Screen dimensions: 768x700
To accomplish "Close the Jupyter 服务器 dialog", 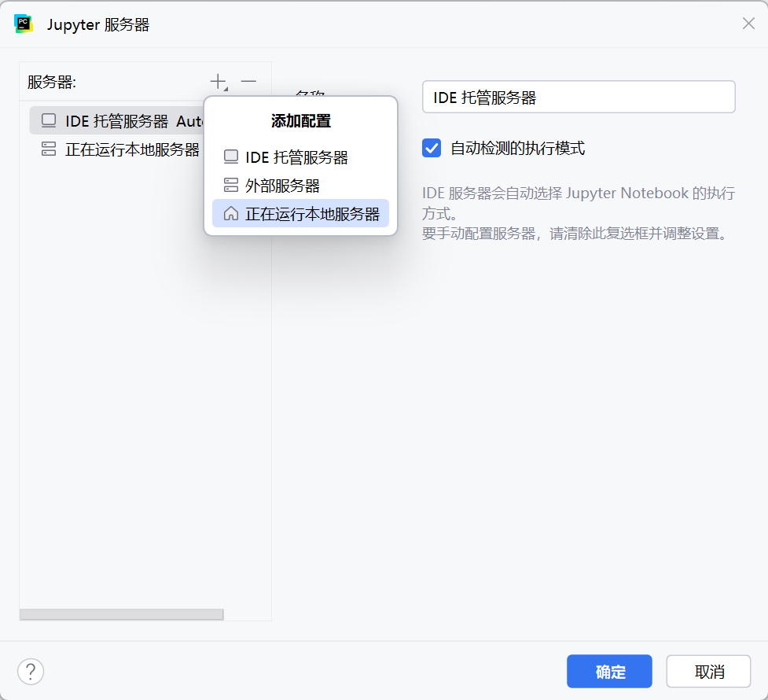I will click(748, 24).
